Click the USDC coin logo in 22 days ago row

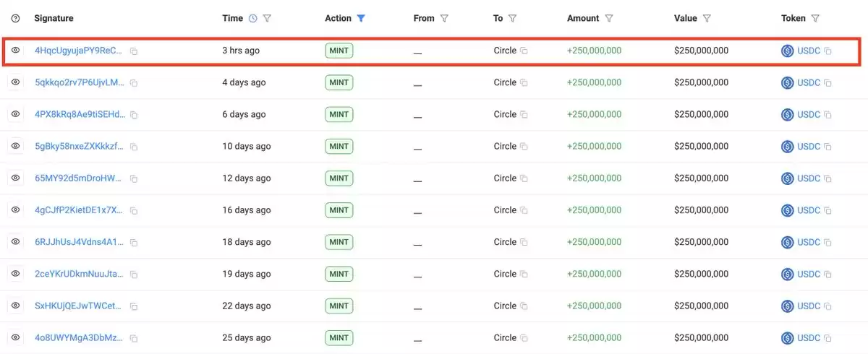[788, 306]
